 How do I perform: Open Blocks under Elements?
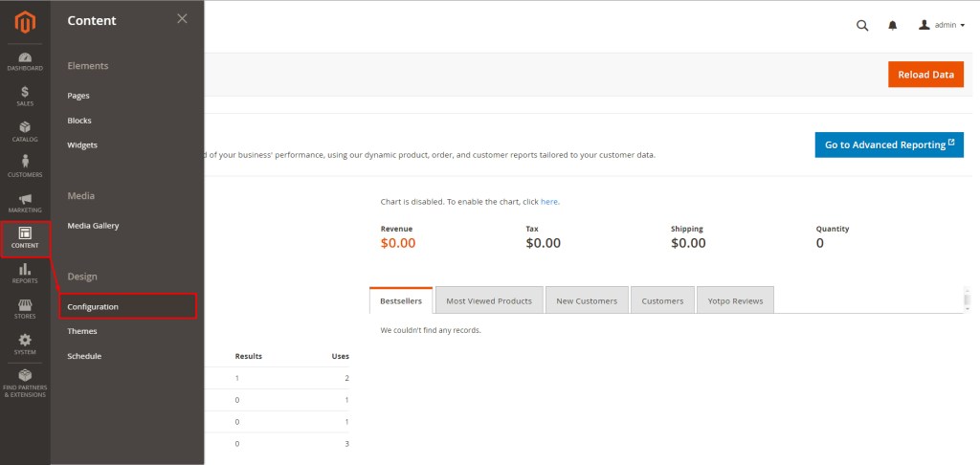pos(79,120)
